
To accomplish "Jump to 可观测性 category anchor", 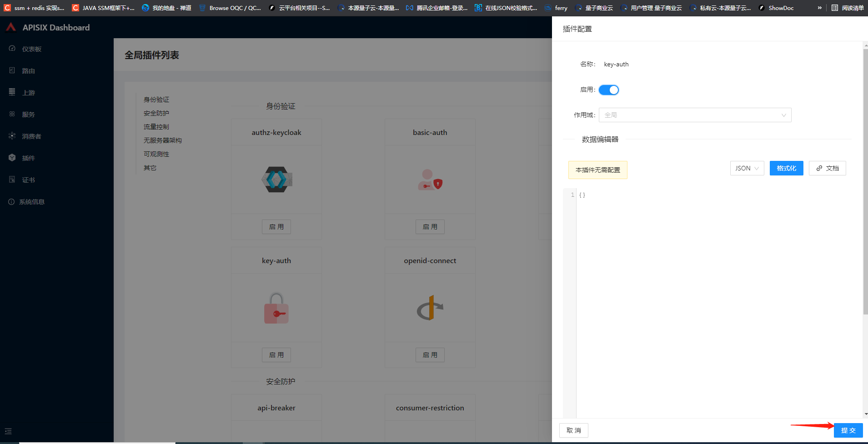I will pos(156,154).
